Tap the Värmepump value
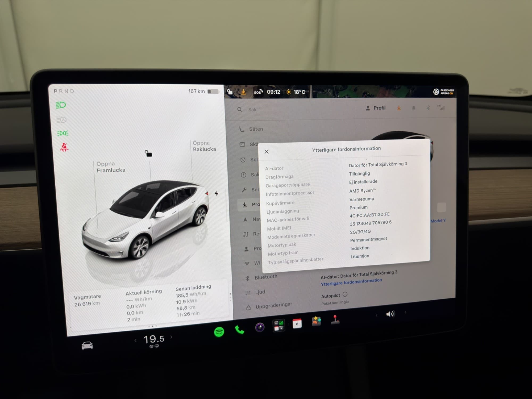The width and height of the screenshot is (532, 399). tap(362, 199)
